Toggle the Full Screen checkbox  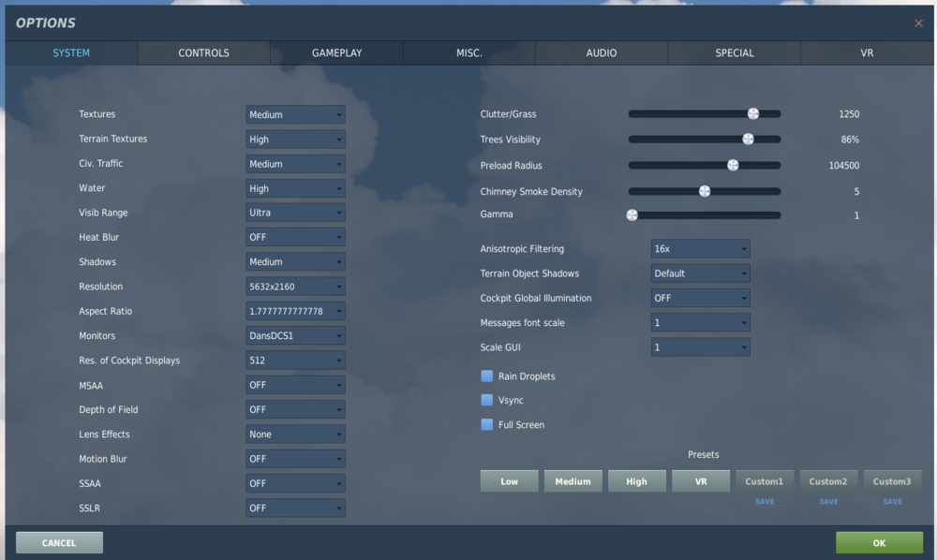pos(487,424)
